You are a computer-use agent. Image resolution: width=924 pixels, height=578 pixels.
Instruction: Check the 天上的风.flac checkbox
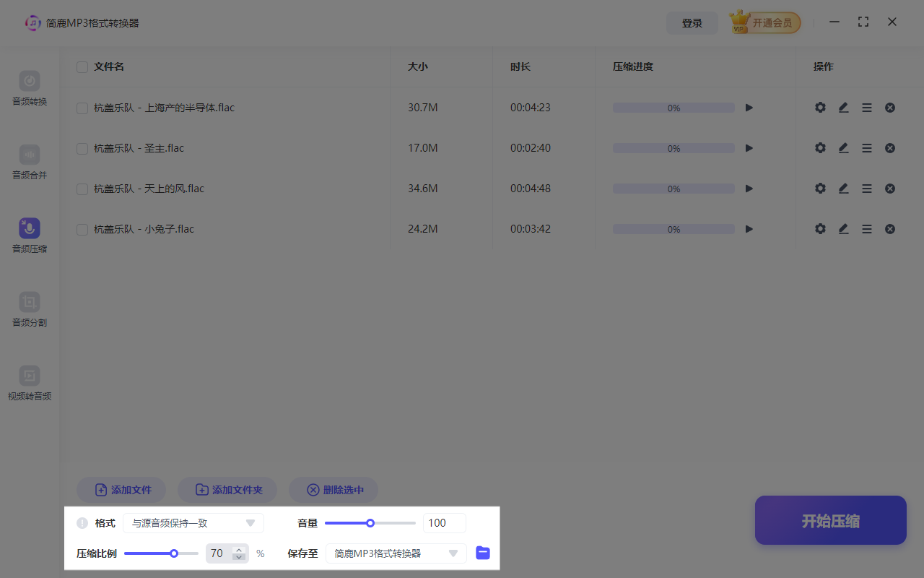tap(82, 189)
